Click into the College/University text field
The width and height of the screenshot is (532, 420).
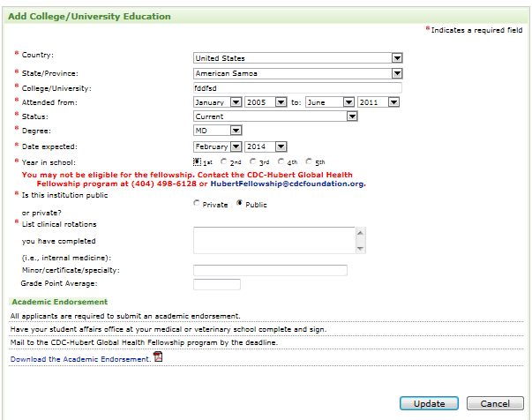coord(296,88)
